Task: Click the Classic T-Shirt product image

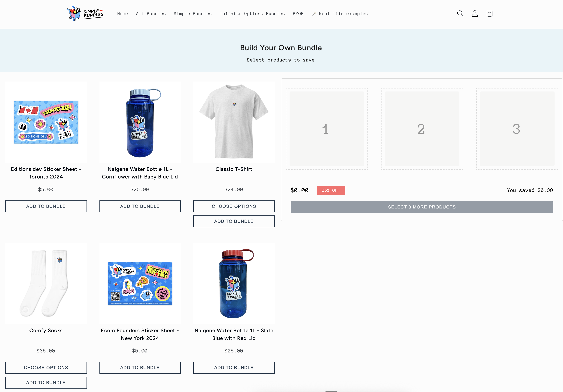Action: coord(234,122)
